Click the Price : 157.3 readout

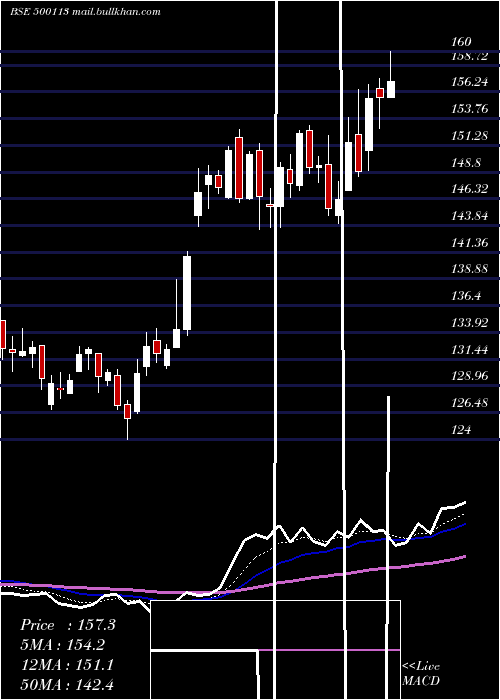click(68, 625)
